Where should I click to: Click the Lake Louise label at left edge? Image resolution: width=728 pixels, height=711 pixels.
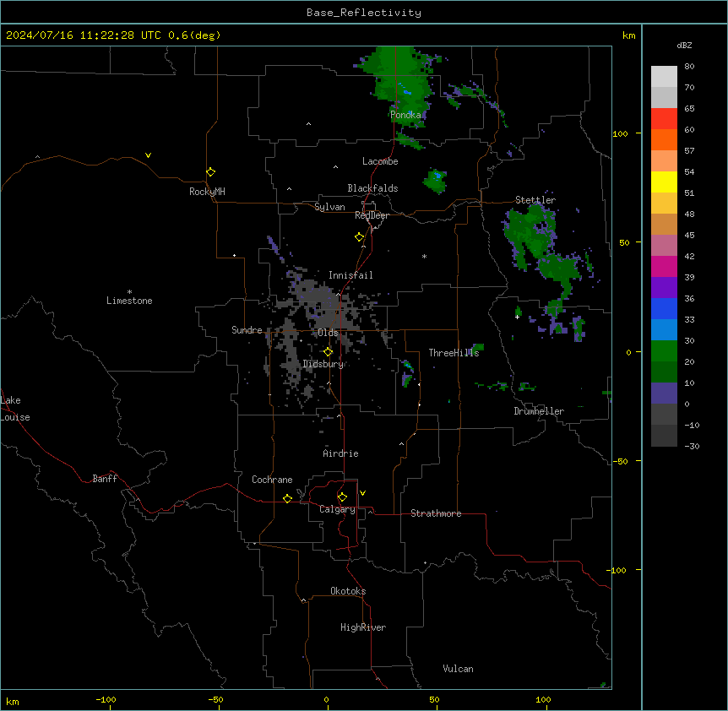coord(15,409)
